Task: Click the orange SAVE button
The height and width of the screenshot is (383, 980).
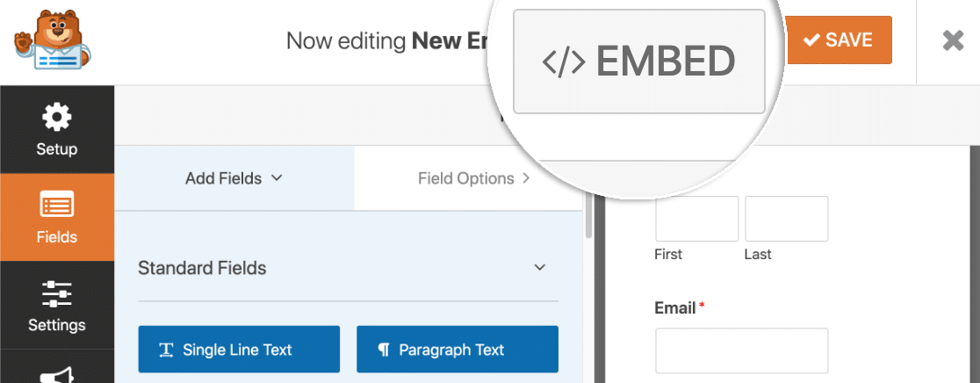Action: click(839, 40)
